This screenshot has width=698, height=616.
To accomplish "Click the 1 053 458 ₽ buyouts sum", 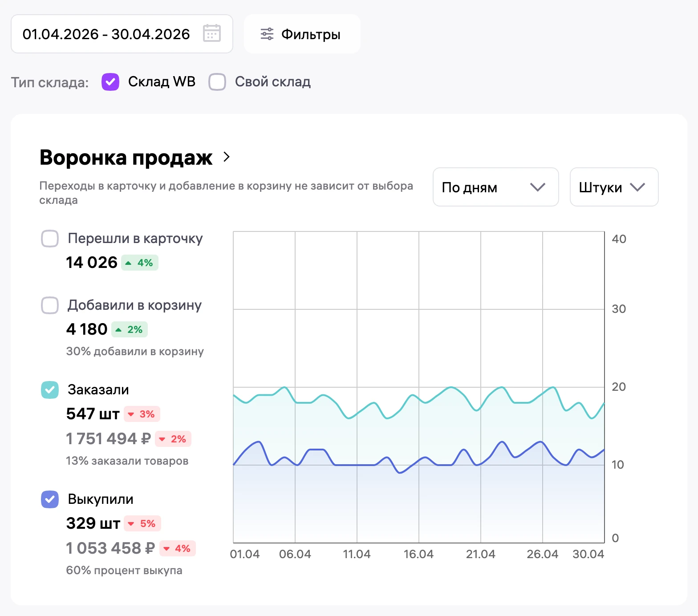I will [x=110, y=548].
